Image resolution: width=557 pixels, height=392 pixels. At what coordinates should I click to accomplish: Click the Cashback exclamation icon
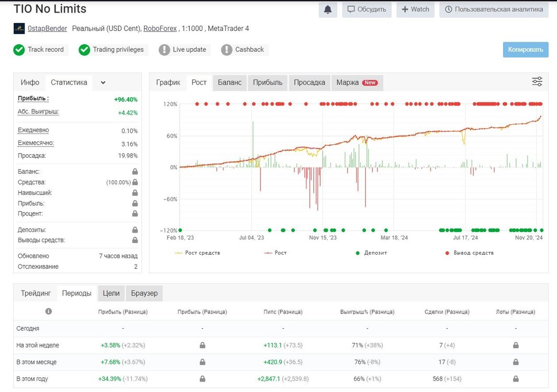pos(226,50)
